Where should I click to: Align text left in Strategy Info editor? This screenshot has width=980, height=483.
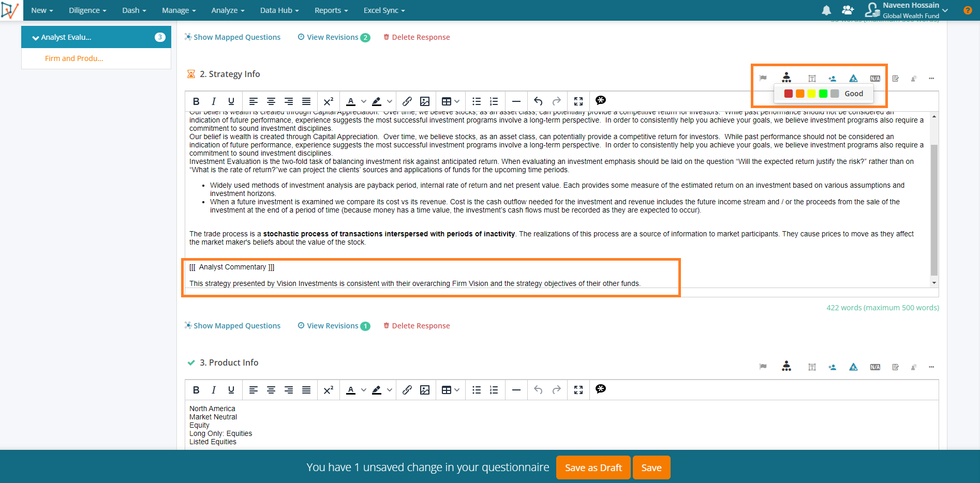254,101
